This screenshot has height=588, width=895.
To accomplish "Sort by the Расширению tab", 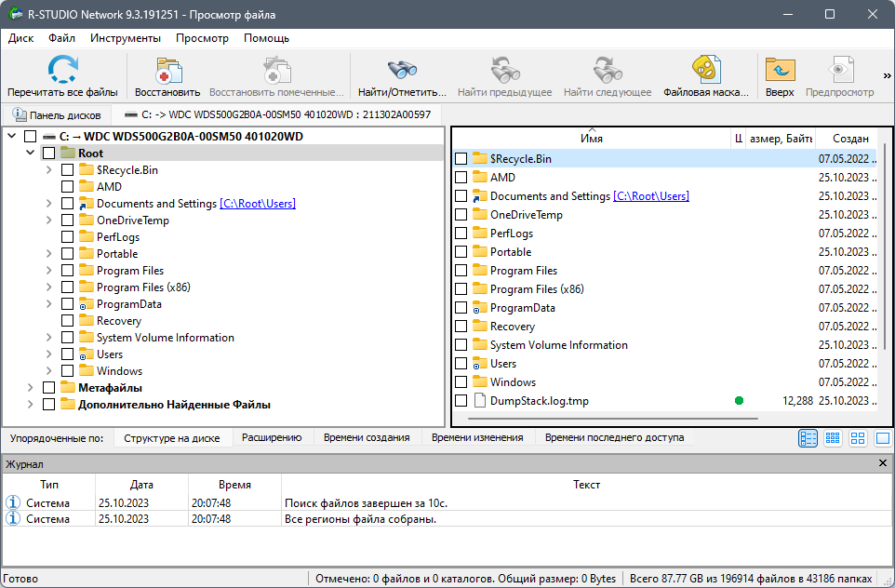I will pos(272,438).
